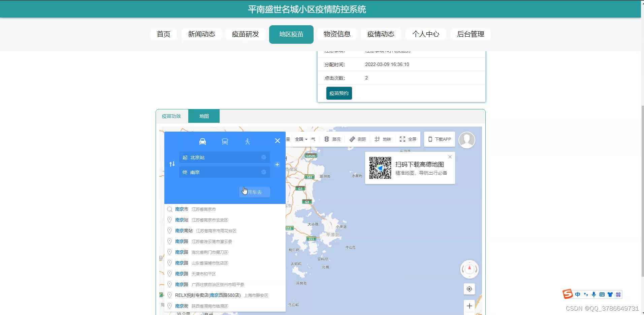The width and height of the screenshot is (644, 315).
Task: Switch to the 疫苗功效 tab
Action: [171, 116]
